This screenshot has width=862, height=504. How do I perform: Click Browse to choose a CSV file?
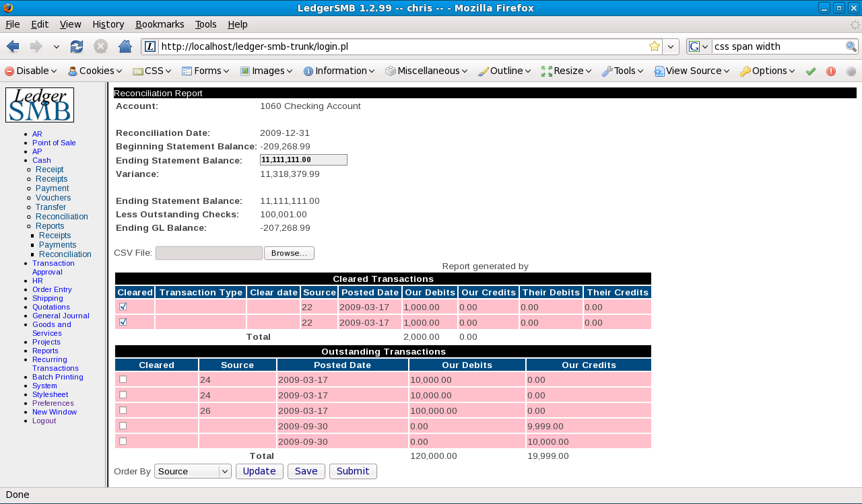click(x=289, y=253)
